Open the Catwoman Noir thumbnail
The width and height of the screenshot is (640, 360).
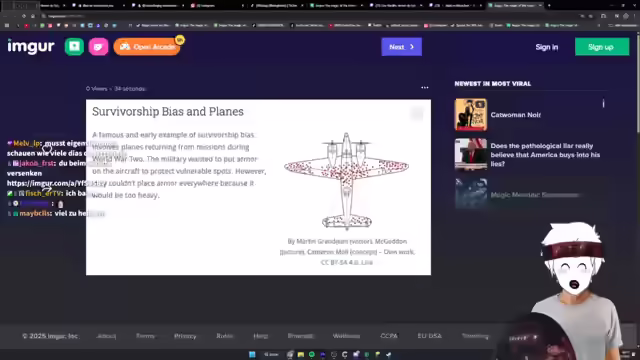point(471,115)
